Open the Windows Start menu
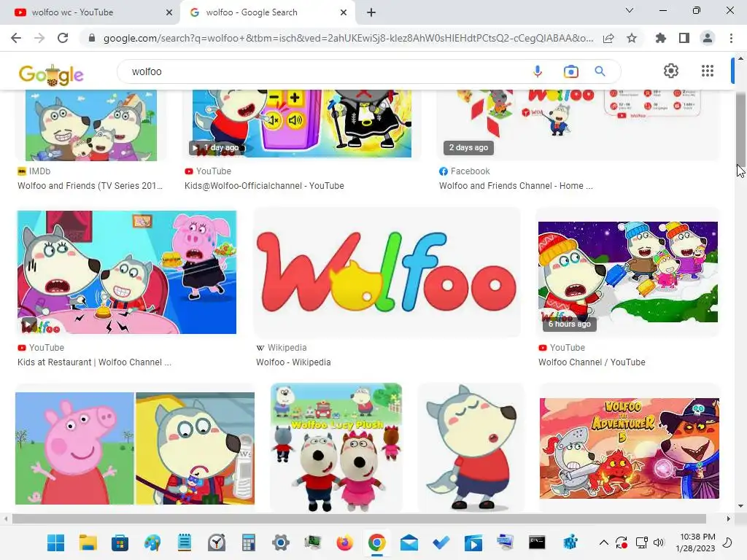This screenshot has height=560, width=747. click(55, 542)
